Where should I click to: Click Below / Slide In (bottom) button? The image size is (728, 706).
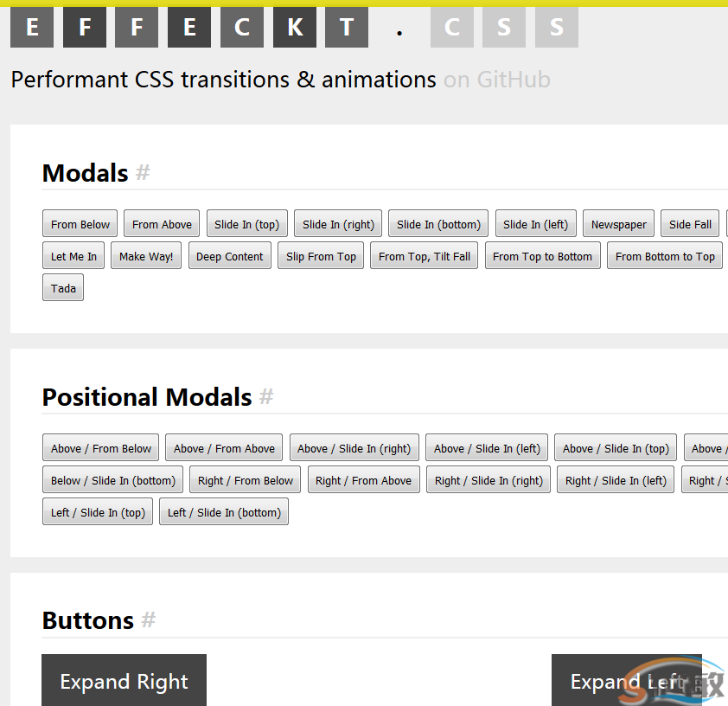point(112,480)
